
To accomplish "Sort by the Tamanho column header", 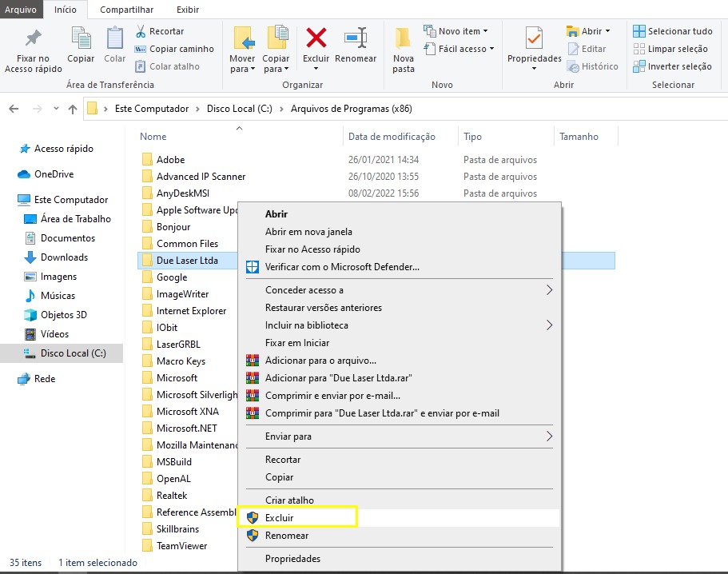I will click(x=579, y=137).
